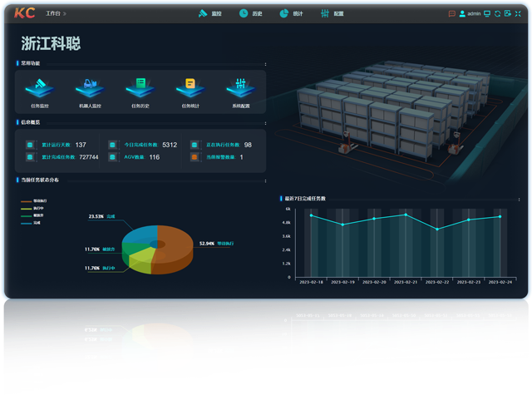Toggle 执行中 legend entry in pie chart
The width and height of the screenshot is (532, 395).
pyautogui.click(x=35, y=208)
